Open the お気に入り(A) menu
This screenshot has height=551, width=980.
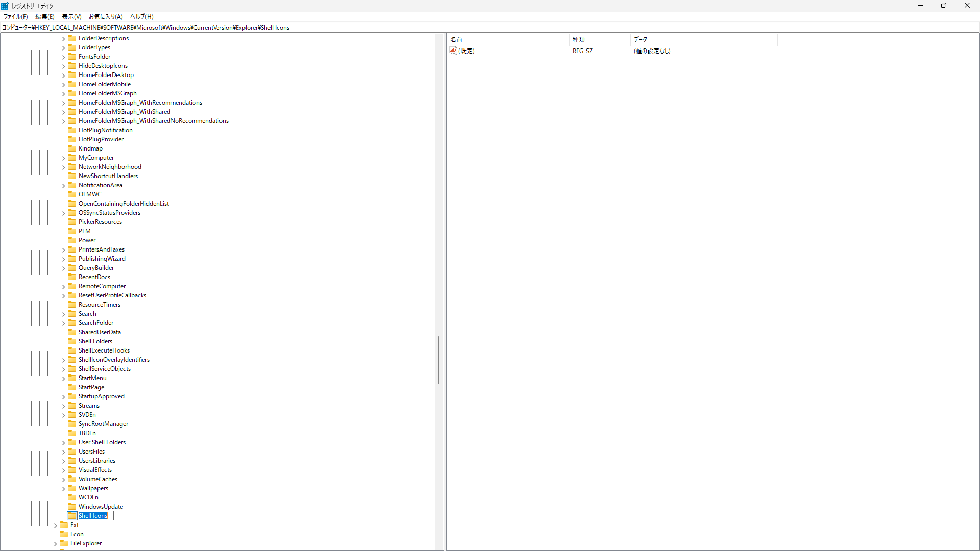tap(106, 17)
